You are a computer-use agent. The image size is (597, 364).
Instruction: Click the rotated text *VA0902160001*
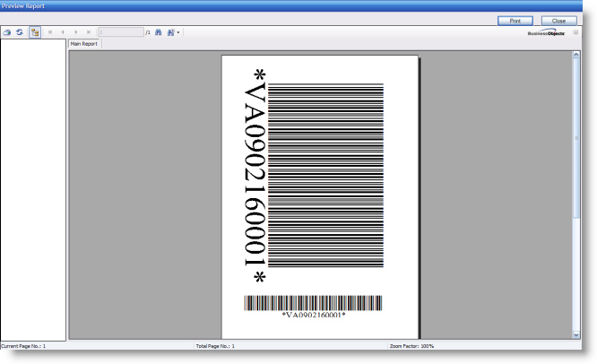(255, 176)
